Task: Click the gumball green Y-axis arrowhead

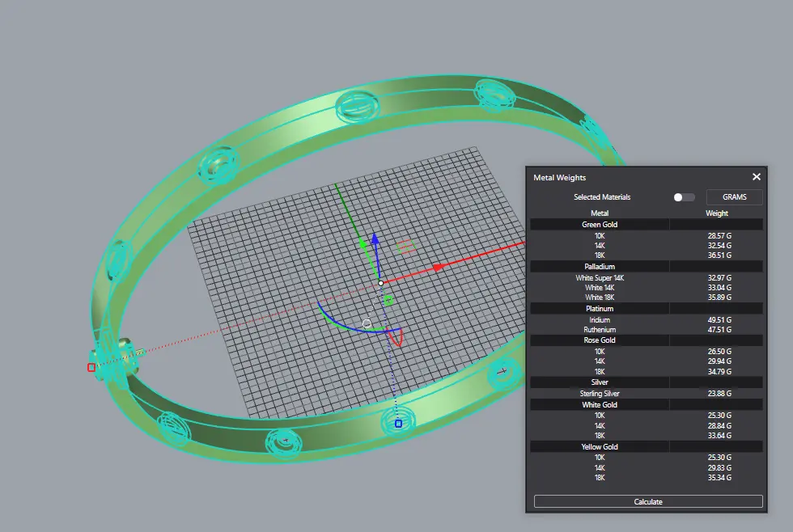Action: pyautogui.click(x=363, y=243)
